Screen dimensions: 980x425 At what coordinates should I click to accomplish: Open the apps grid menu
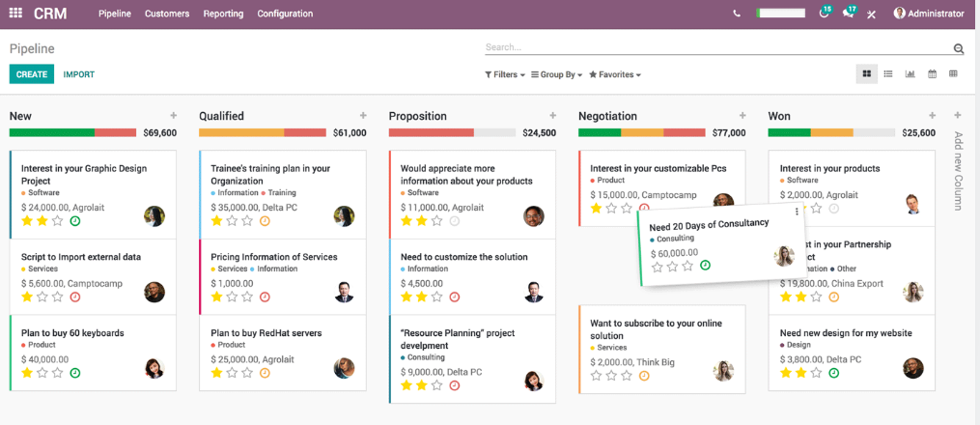tap(15, 14)
